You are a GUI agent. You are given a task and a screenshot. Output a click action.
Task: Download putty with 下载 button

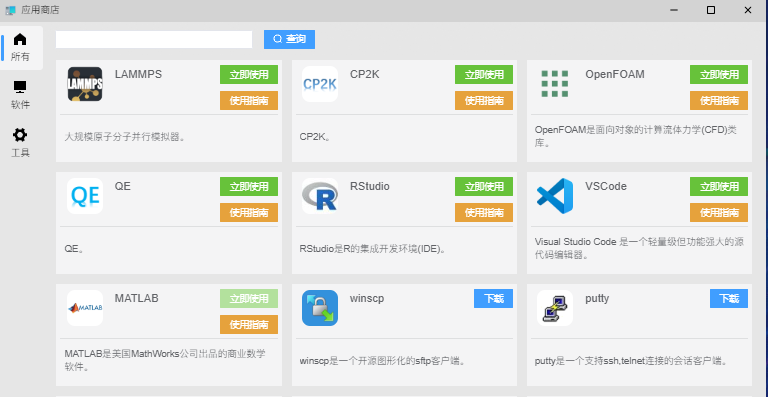[729, 299]
